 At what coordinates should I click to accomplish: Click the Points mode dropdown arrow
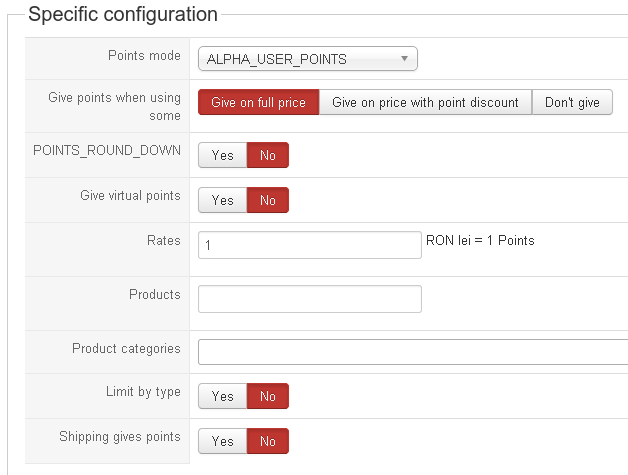tap(404, 59)
